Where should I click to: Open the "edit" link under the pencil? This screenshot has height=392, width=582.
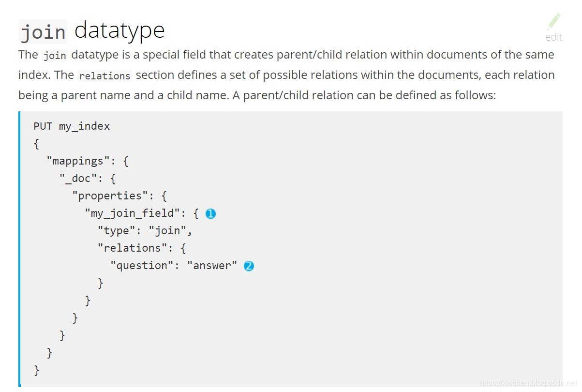tap(553, 37)
